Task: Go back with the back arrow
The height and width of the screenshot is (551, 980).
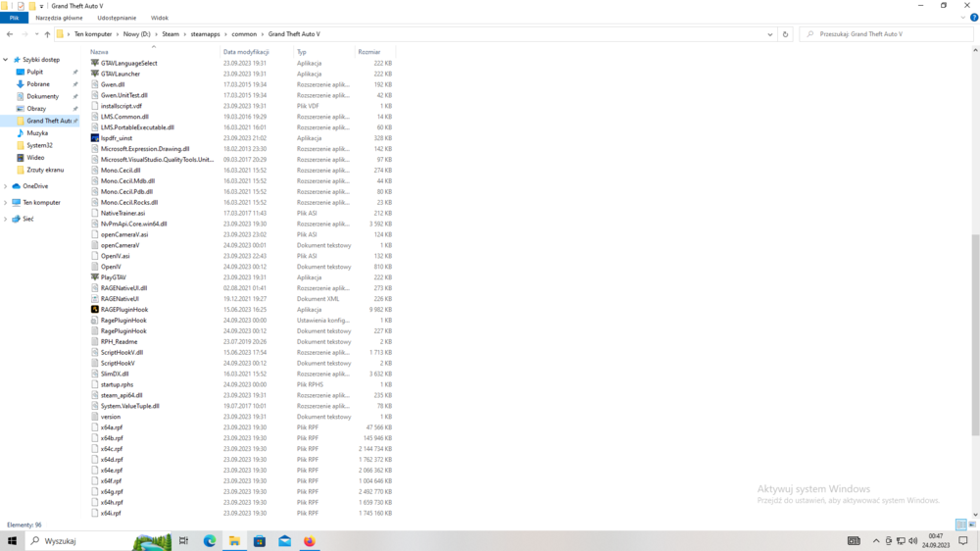Action: [10, 34]
